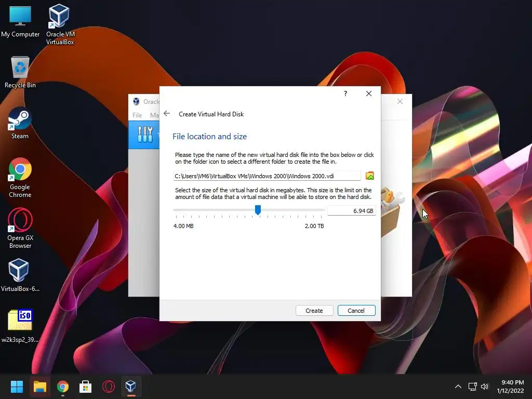
Task: Switch to VirtualBox on the taskbar
Action: (131, 387)
